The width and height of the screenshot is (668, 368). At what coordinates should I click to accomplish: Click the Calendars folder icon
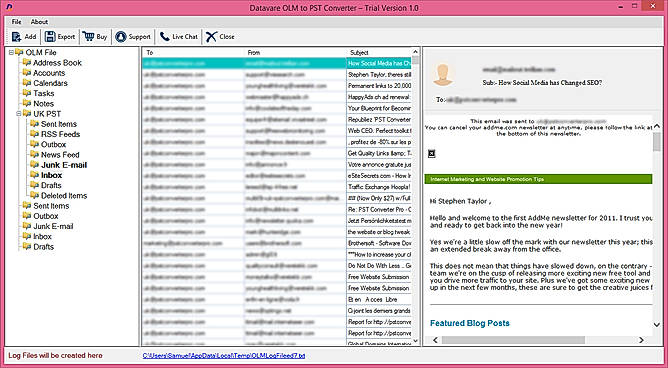[x=27, y=83]
